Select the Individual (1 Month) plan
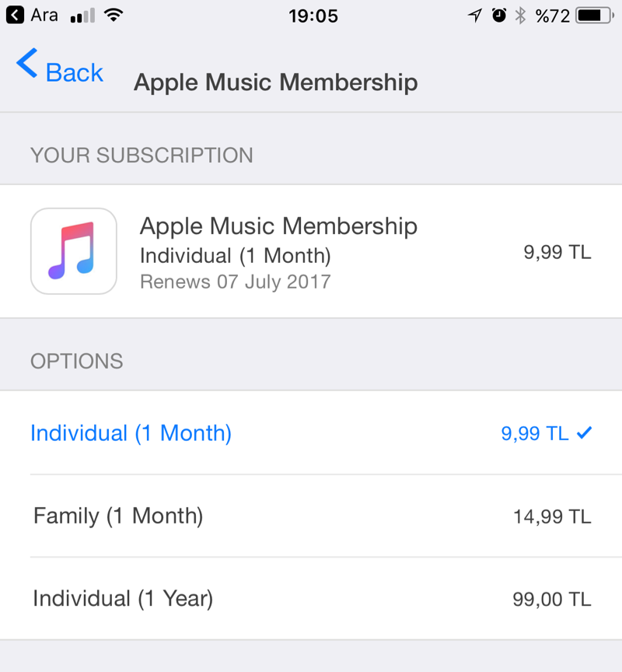 coord(131,433)
